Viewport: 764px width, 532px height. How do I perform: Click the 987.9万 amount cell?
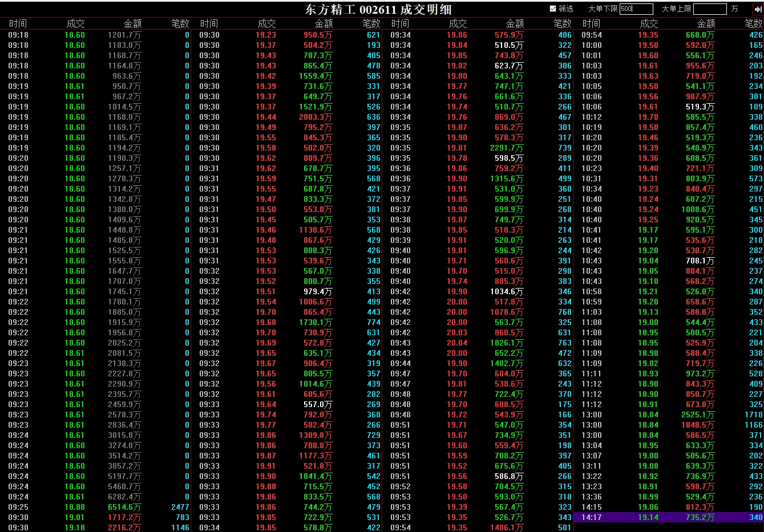700,96
